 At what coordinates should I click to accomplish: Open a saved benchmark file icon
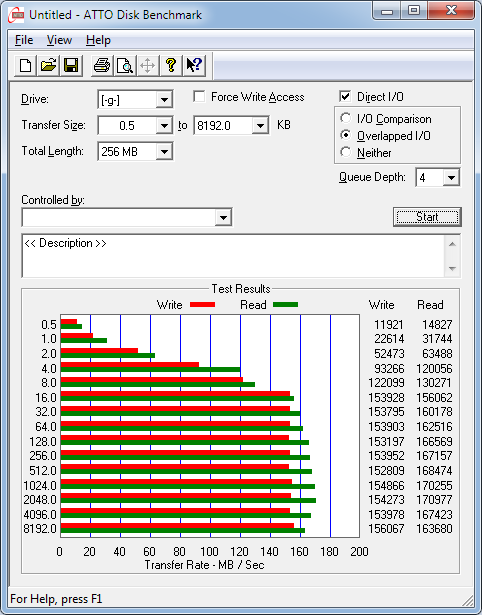pyautogui.click(x=48, y=65)
